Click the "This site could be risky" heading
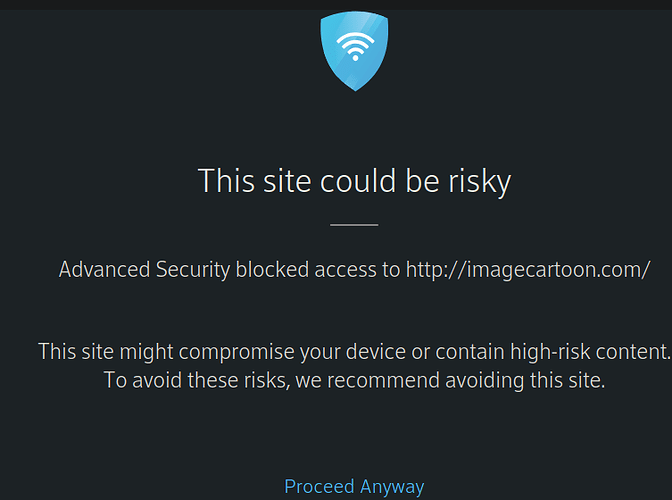 354,181
